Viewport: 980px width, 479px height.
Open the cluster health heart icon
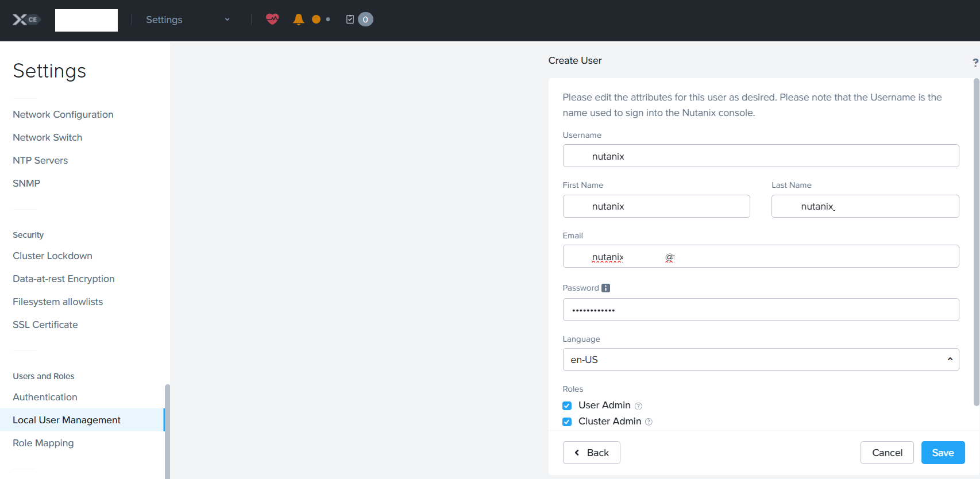pyautogui.click(x=272, y=19)
